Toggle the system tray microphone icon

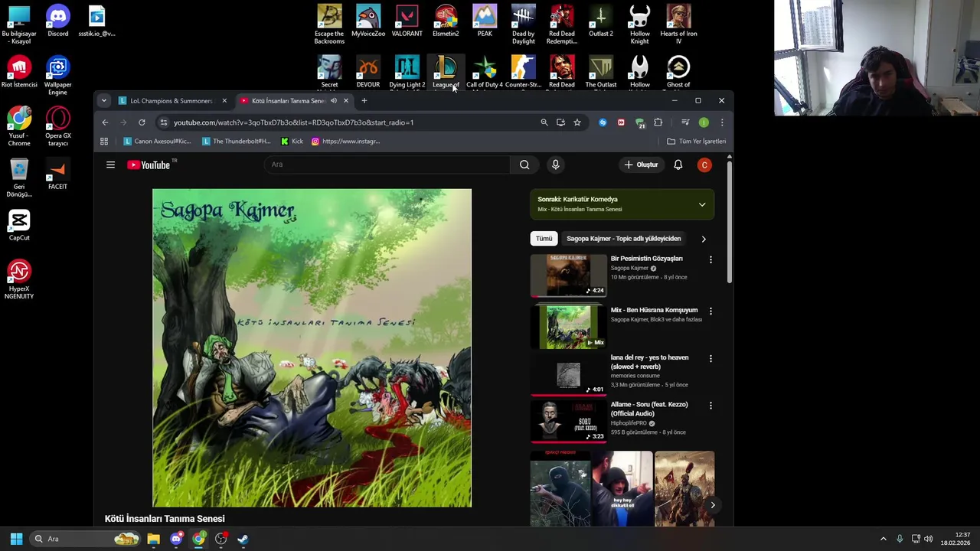tap(900, 539)
